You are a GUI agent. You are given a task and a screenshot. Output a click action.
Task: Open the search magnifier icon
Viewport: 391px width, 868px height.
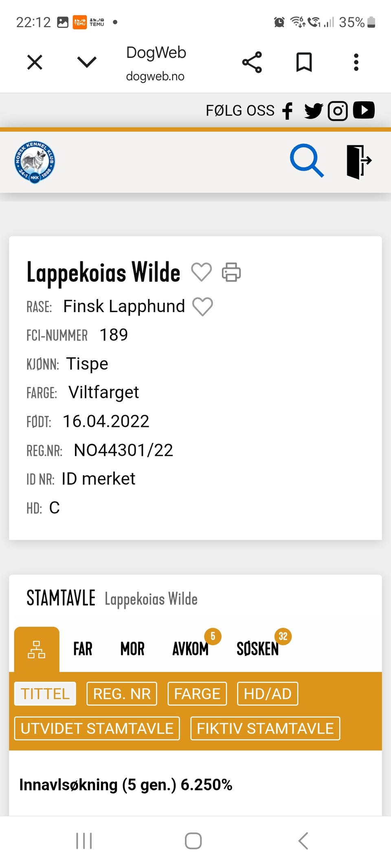(x=307, y=160)
